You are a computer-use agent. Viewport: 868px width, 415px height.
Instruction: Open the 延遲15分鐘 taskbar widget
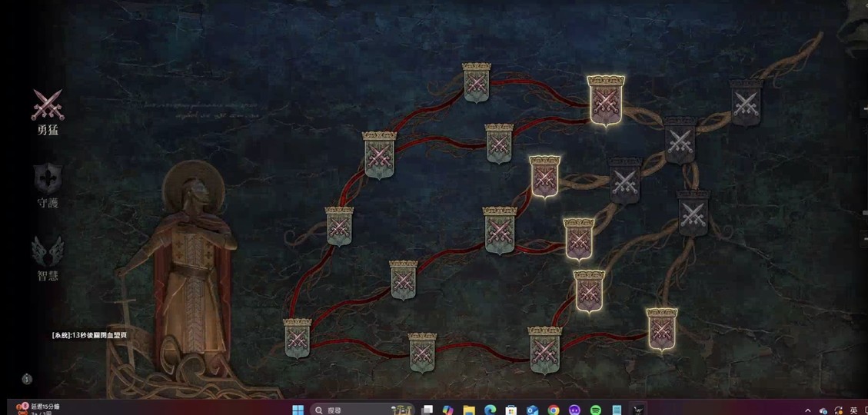point(38,409)
